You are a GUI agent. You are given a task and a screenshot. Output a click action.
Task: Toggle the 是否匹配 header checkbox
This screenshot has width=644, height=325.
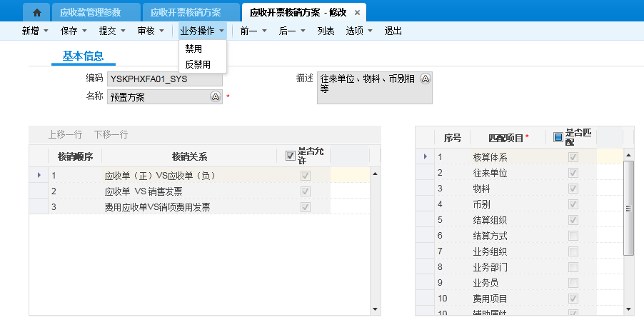point(558,137)
